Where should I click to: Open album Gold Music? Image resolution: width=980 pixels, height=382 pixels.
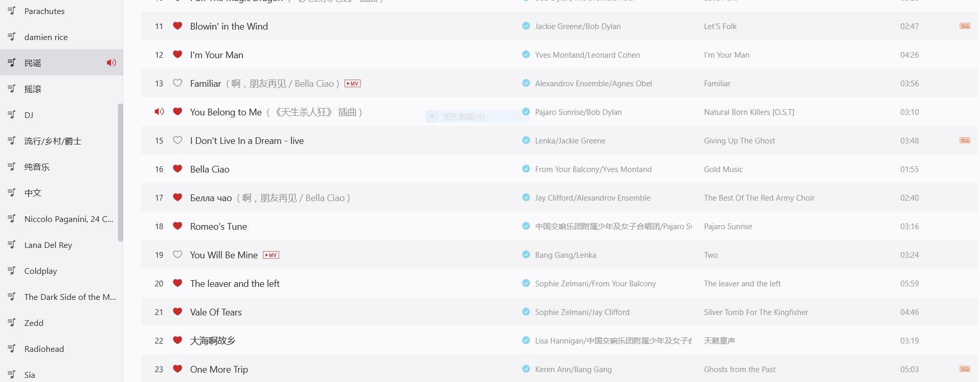[723, 169]
